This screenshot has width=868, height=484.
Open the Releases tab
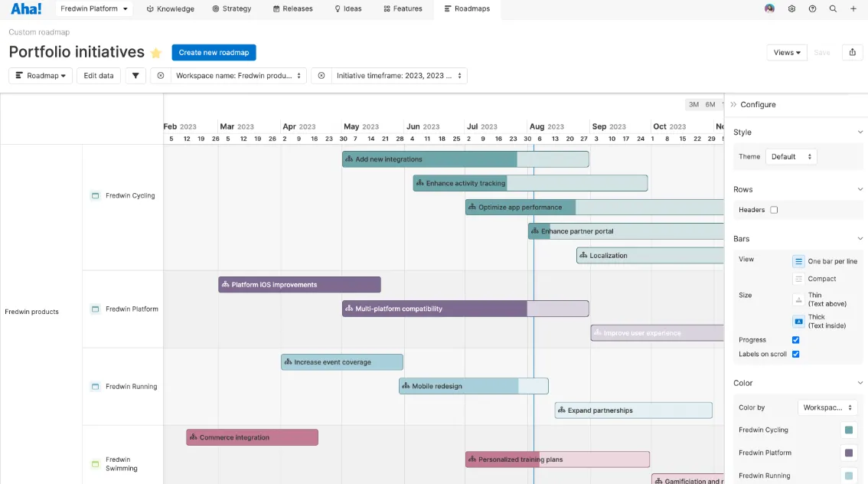293,9
